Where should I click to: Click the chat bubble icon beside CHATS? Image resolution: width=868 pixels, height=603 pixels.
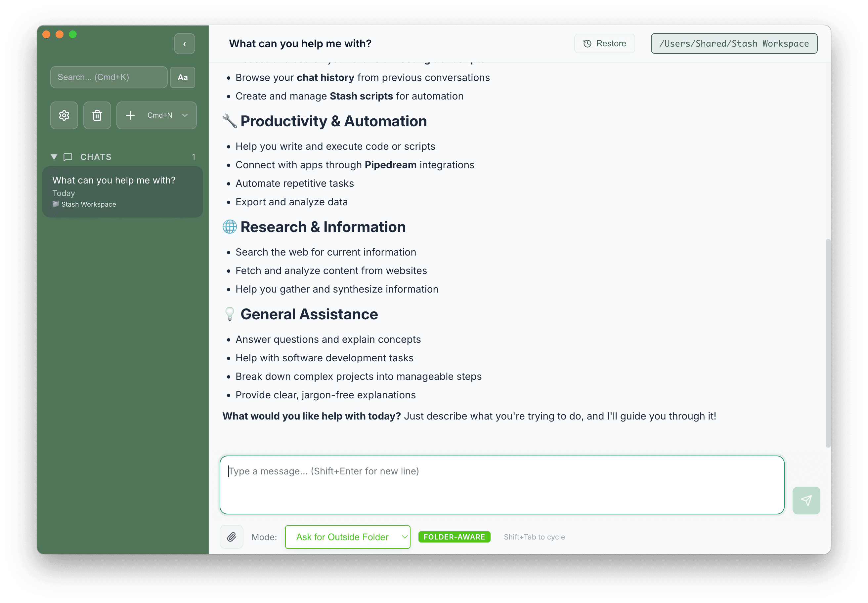pyautogui.click(x=68, y=157)
